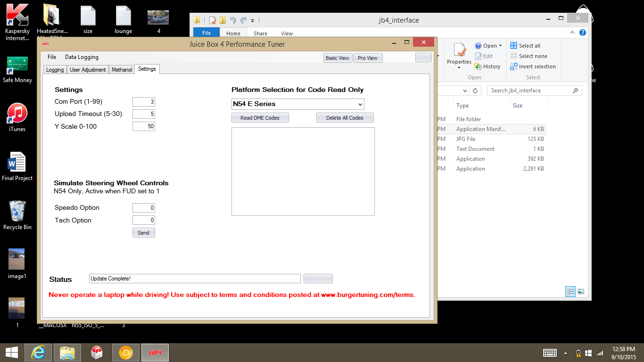Viewport: 644px width, 362px height.
Task: Open the Safe Money desktop shortcut
Action: click(17, 70)
